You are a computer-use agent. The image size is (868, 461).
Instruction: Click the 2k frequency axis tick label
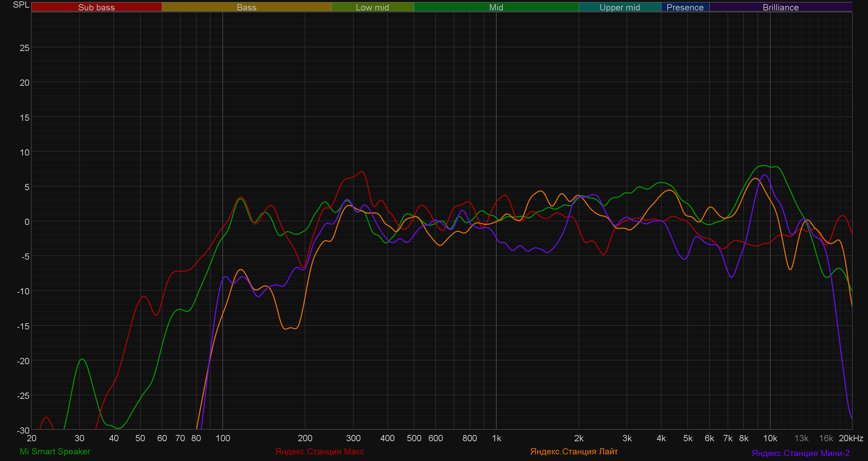click(x=579, y=438)
